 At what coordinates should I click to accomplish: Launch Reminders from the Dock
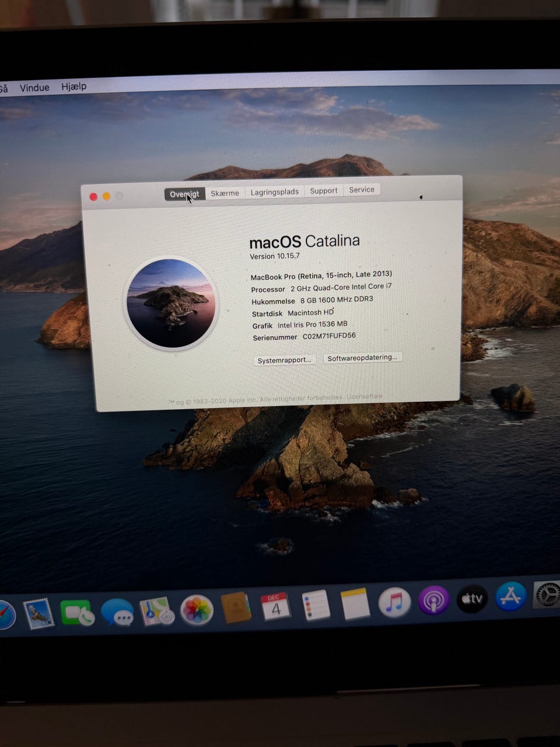point(316,605)
